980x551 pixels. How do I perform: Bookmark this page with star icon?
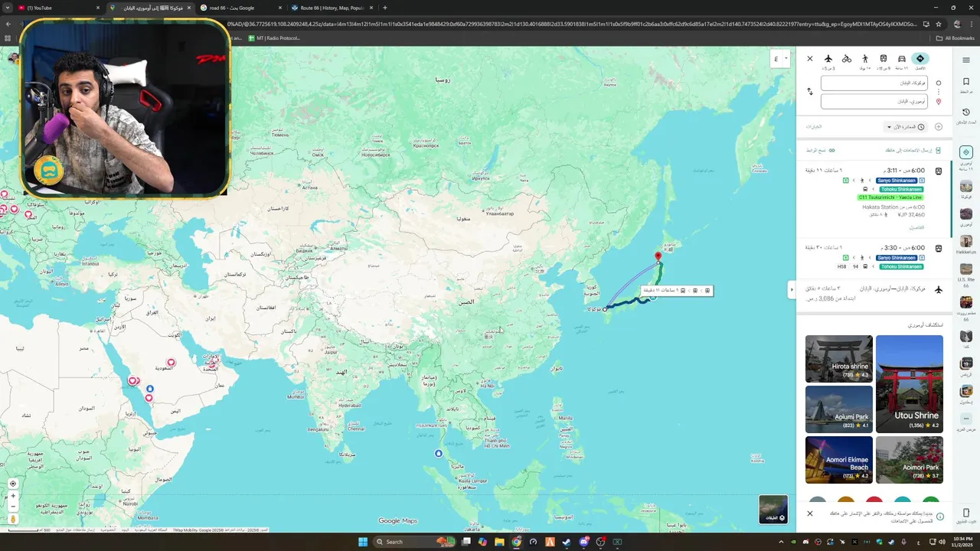point(939,24)
